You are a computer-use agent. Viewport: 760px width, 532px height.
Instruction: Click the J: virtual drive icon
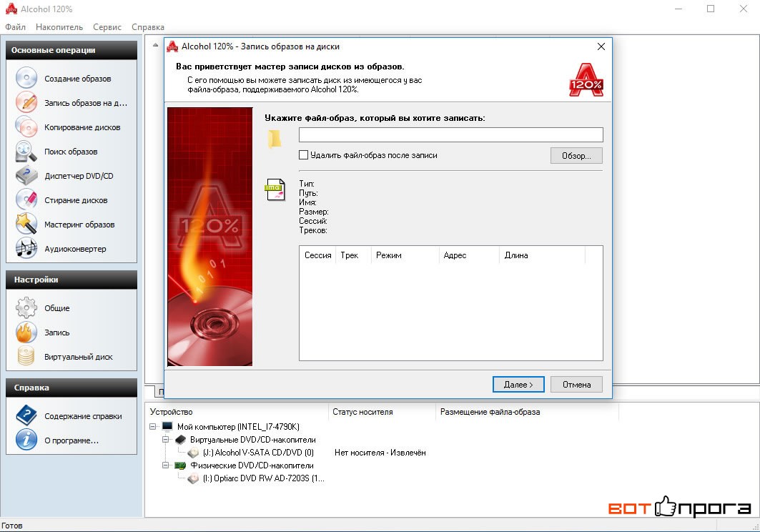(193, 453)
